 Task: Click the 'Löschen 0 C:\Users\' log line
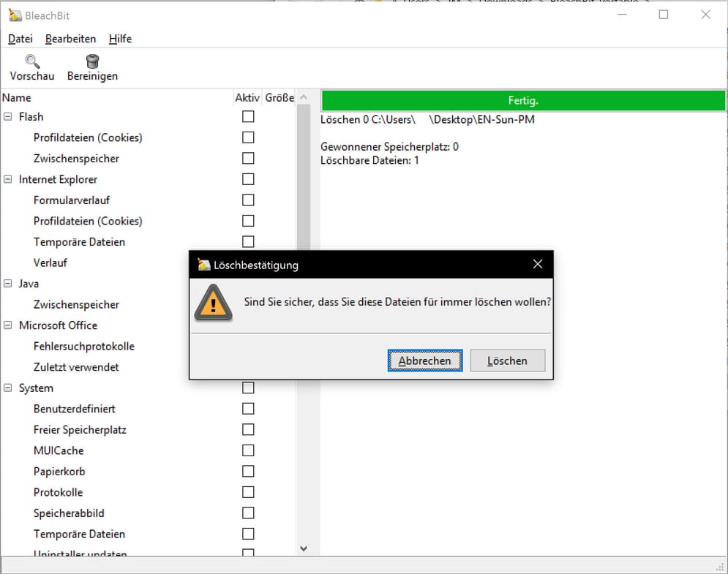[x=427, y=120]
